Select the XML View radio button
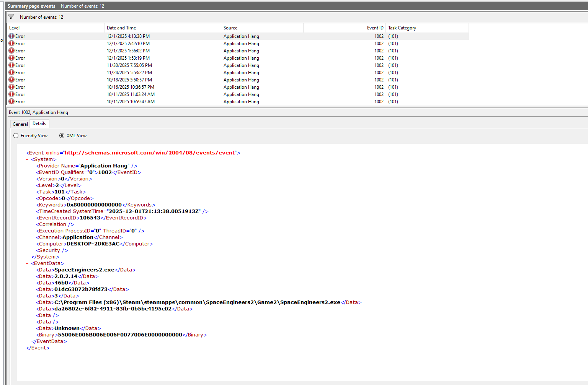The image size is (588, 385). [62, 136]
